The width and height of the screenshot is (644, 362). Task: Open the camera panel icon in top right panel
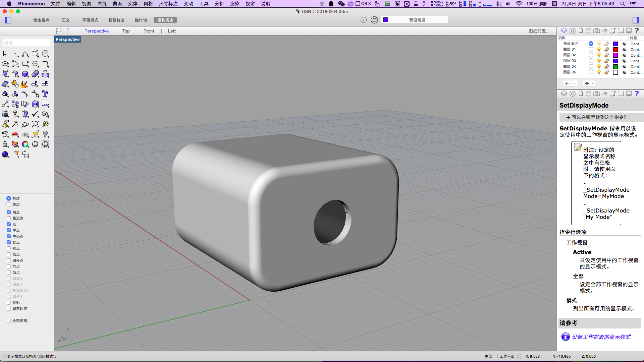pyautogui.click(x=596, y=31)
